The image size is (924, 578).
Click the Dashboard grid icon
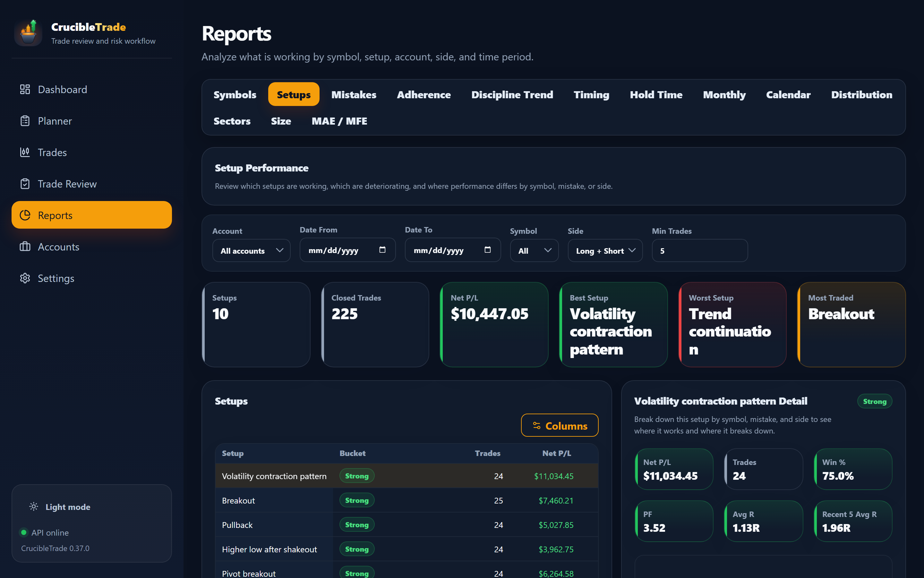tap(25, 90)
